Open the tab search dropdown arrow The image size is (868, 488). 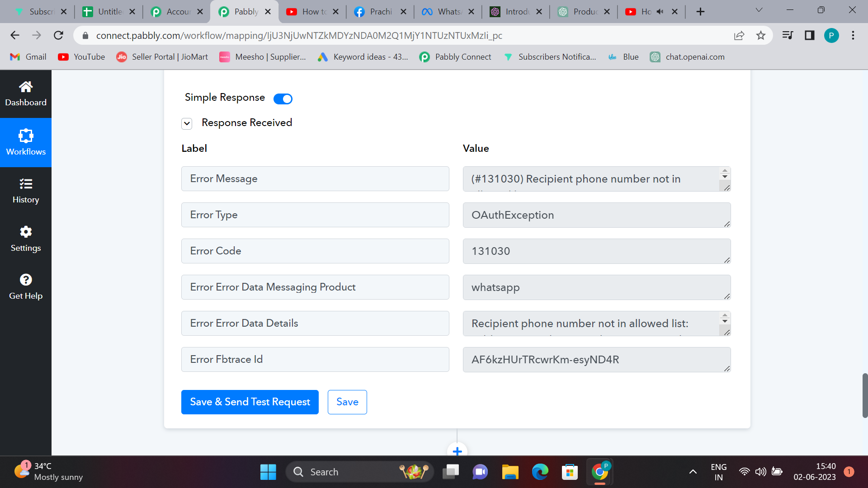[x=759, y=10]
